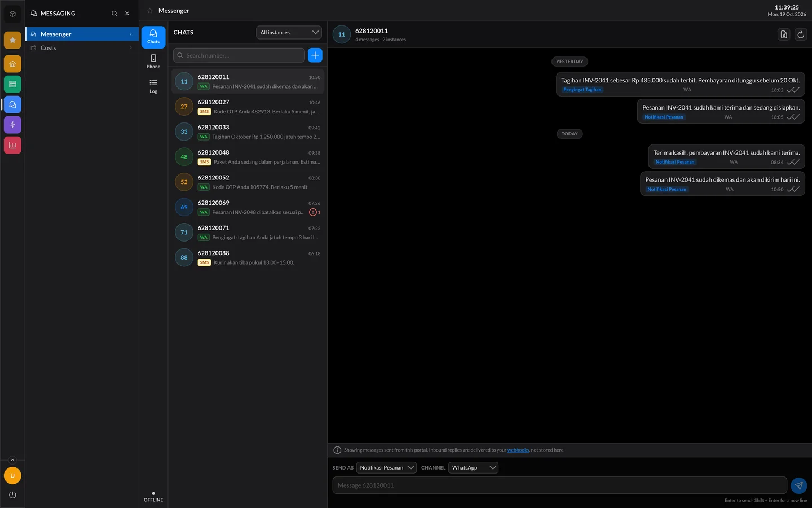812x508 pixels.
Task: Open the All instances dropdown
Action: [x=289, y=33]
